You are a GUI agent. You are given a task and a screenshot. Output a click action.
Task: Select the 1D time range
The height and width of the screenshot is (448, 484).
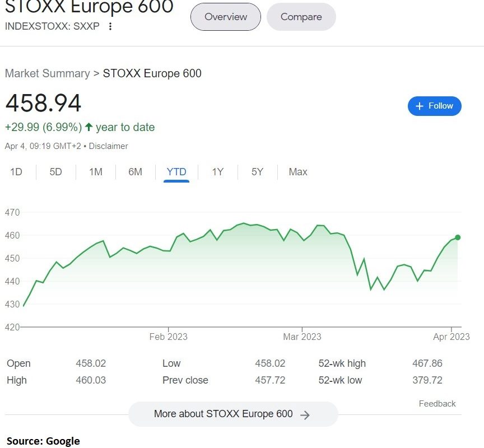[16, 172]
